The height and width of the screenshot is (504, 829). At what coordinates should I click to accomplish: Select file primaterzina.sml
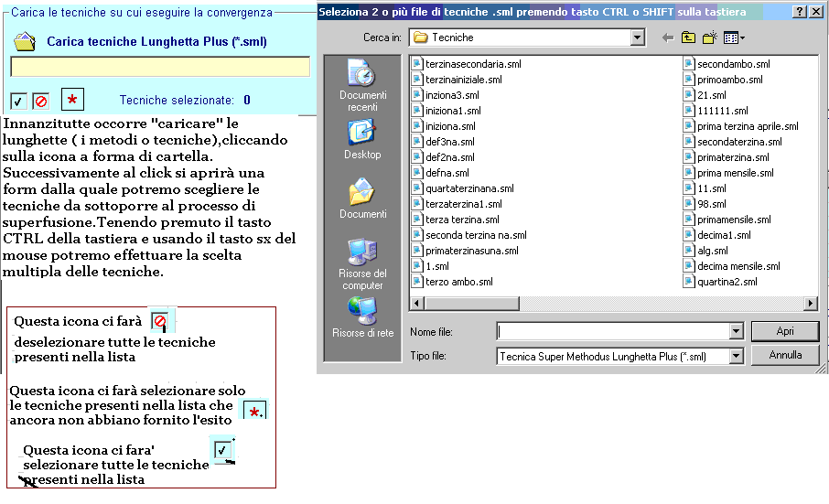(x=727, y=157)
